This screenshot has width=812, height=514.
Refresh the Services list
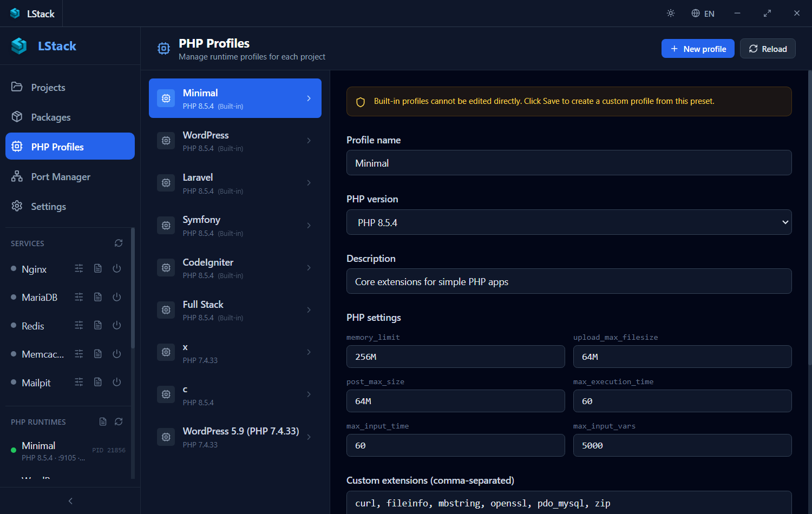[119, 243]
